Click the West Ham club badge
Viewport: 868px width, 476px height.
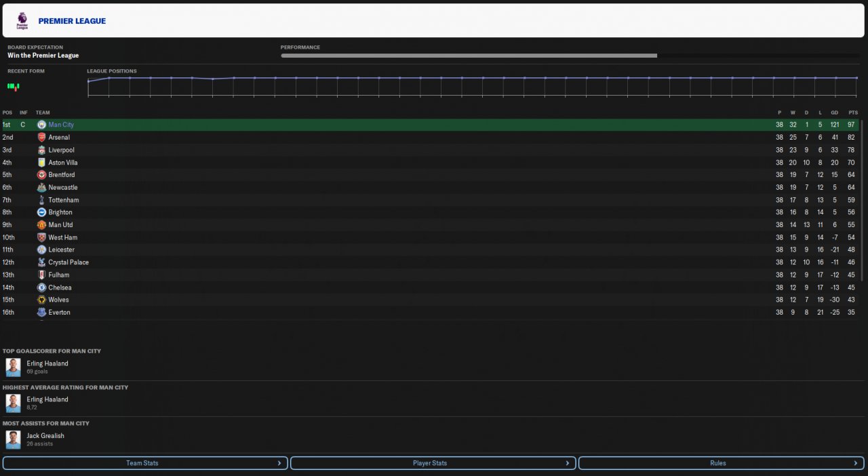41,237
